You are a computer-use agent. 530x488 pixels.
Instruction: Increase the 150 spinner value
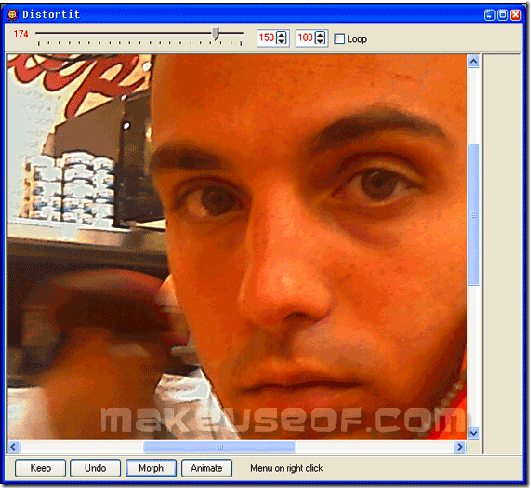(281, 34)
